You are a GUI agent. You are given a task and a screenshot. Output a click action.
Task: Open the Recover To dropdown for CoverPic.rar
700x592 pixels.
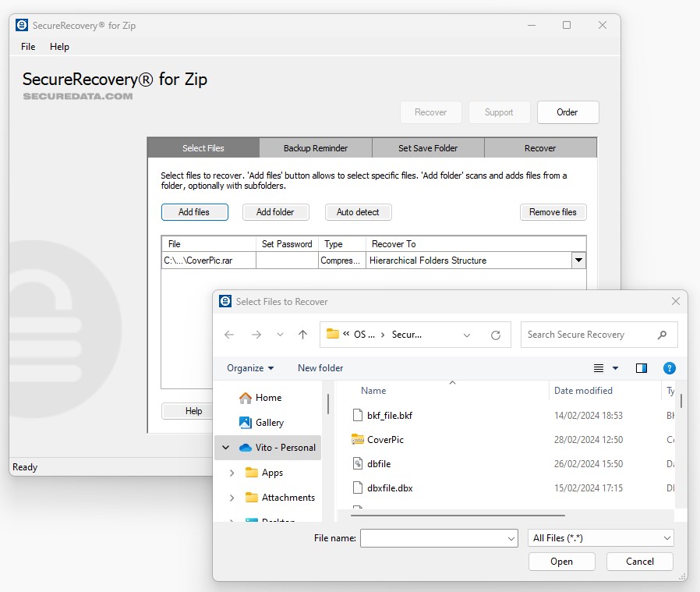coord(577,260)
